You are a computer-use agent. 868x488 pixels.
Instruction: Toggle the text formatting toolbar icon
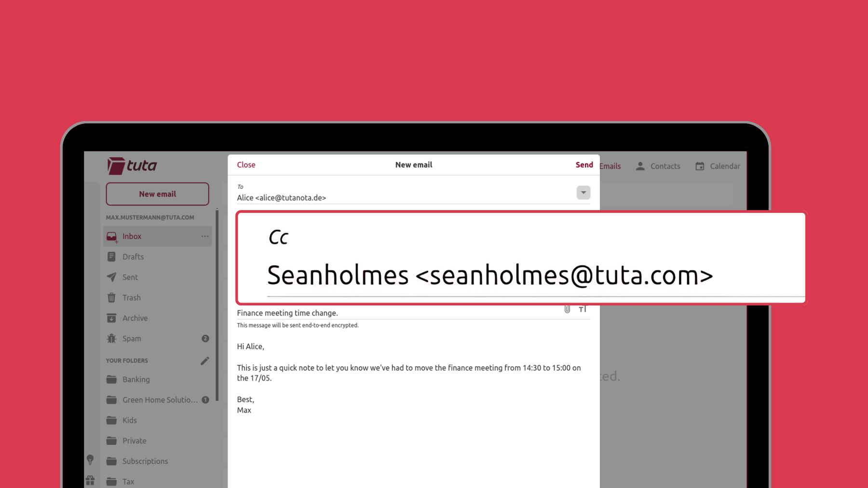click(583, 309)
